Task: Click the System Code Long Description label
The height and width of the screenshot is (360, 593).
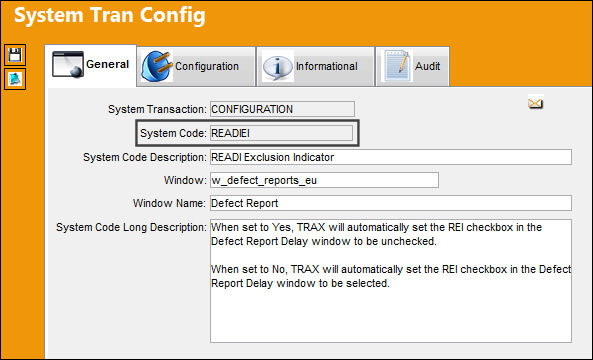Action: 131,227
